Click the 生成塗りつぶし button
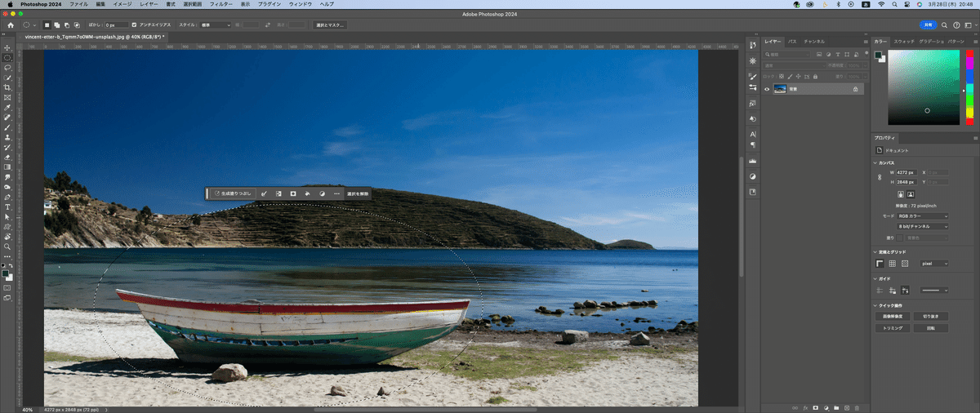The image size is (980, 413). coord(233,193)
